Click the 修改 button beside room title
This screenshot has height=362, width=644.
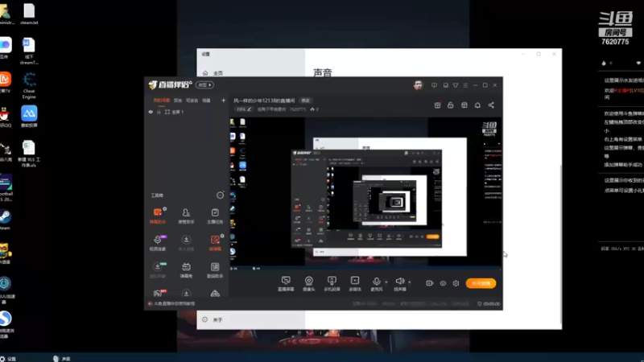[306, 101]
